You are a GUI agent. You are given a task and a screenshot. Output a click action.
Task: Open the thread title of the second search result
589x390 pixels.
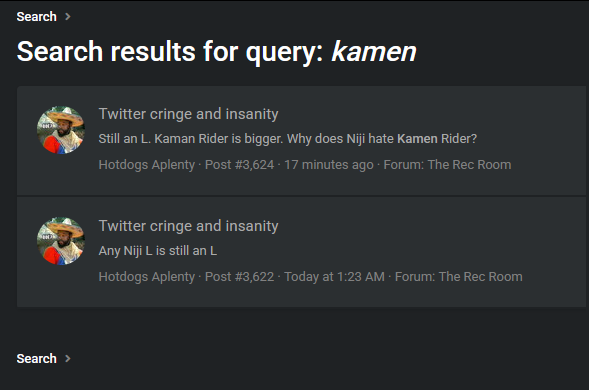tap(188, 226)
